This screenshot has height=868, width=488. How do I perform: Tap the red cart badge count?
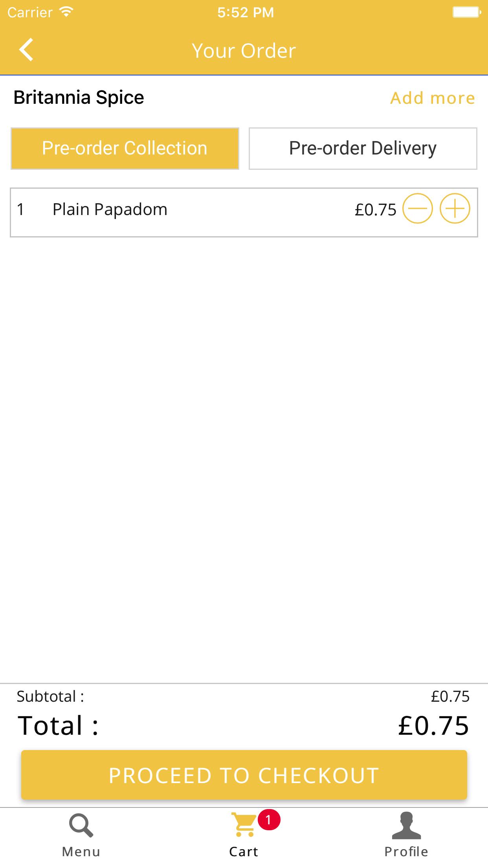coord(269,820)
